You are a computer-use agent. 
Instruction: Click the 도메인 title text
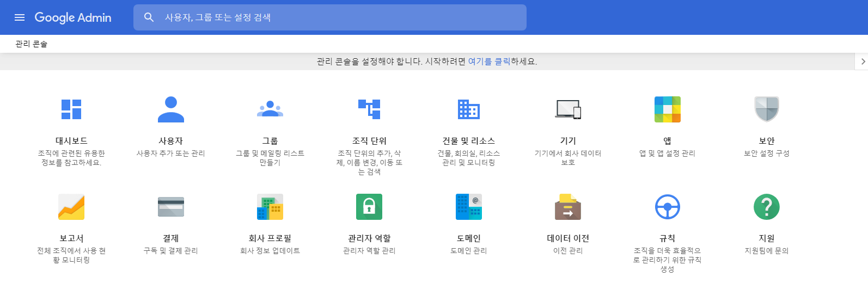coord(469,238)
